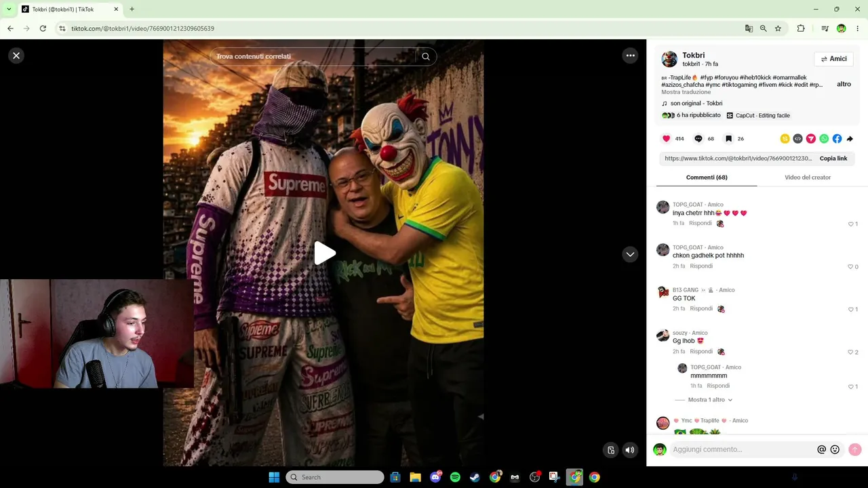Screen dimensions: 868x488
Task: Insert a mention with the @ icon
Action: tap(821, 449)
